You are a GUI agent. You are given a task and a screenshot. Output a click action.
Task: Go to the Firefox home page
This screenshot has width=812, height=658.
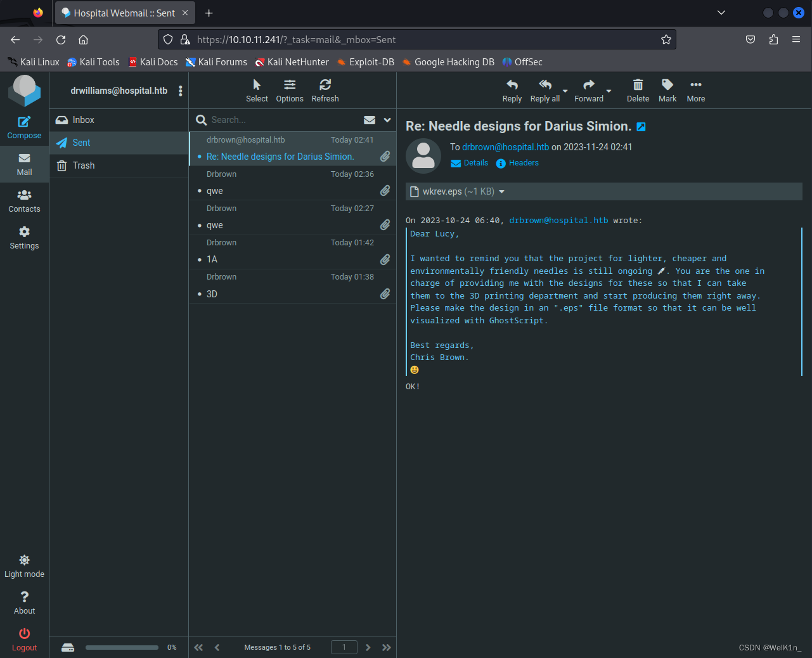point(83,39)
